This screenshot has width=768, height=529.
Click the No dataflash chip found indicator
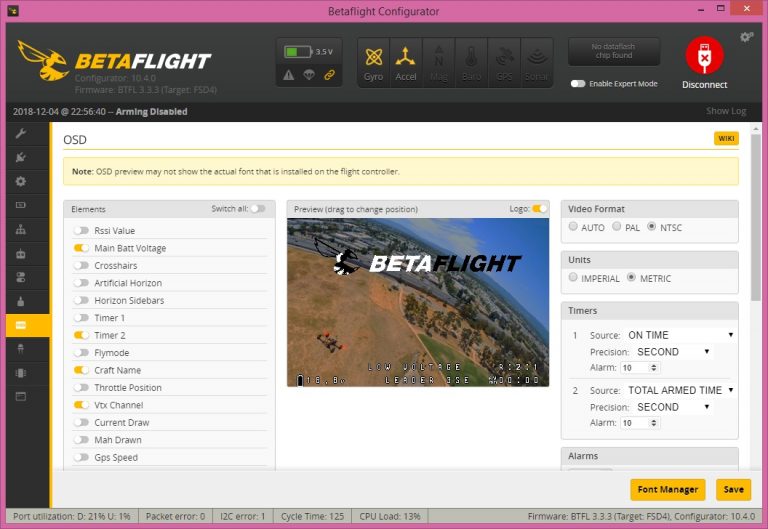click(613, 51)
